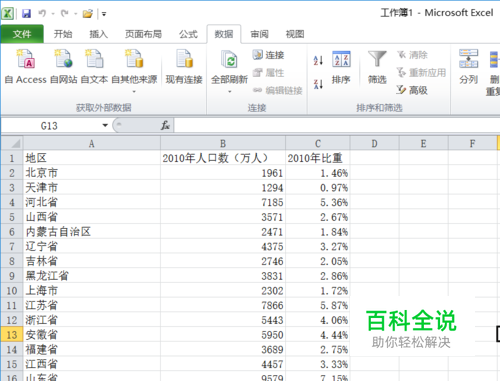Image resolution: width=500 pixels, height=381 pixels.
Task: Click cell with value 1.46%
Action: click(318, 173)
